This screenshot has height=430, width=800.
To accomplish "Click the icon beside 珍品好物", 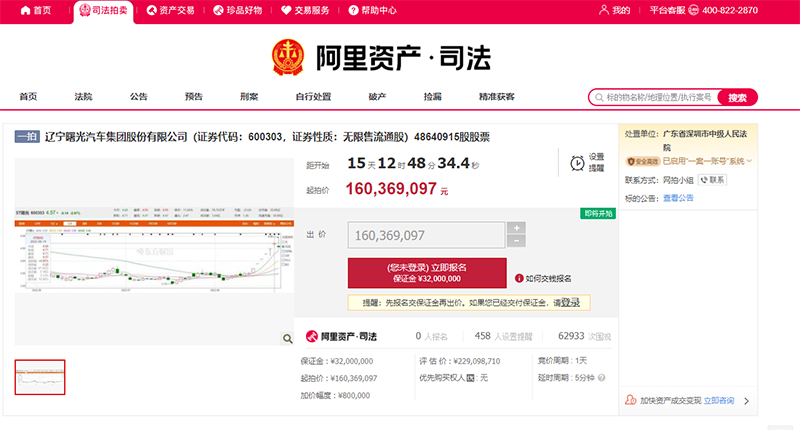I will point(218,10).
